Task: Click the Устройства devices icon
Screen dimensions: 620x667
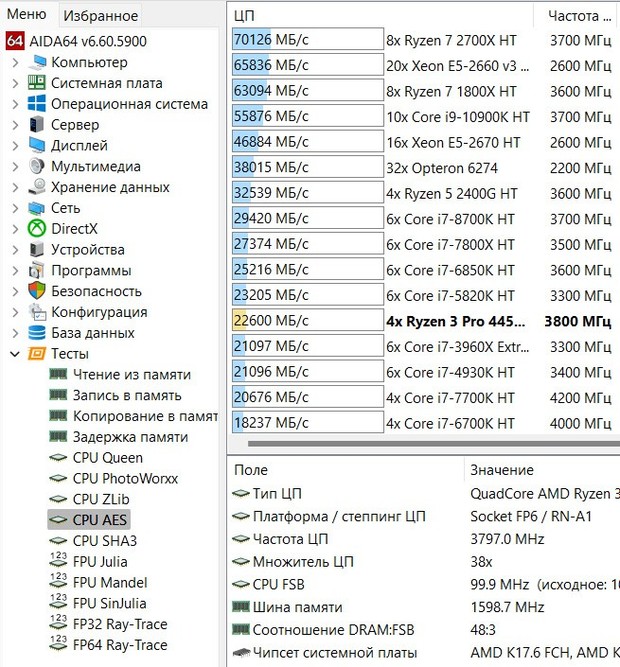Action: pyautogui.click(x=37, y=250)
